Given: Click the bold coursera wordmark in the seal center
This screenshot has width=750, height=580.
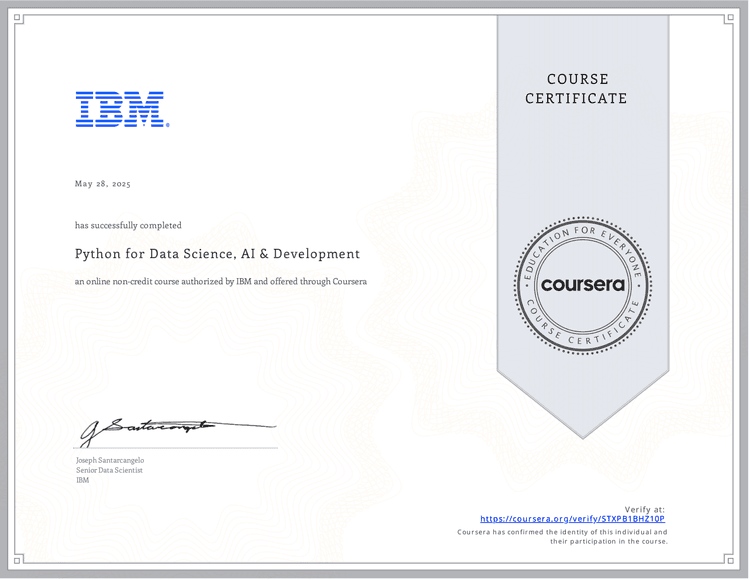Looking at the screenshot, I should [x=582, y=285].
